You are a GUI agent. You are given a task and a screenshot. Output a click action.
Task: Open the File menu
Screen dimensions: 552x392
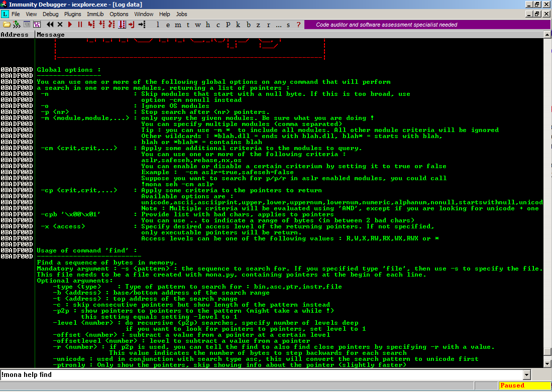click(x=16, y=14)
